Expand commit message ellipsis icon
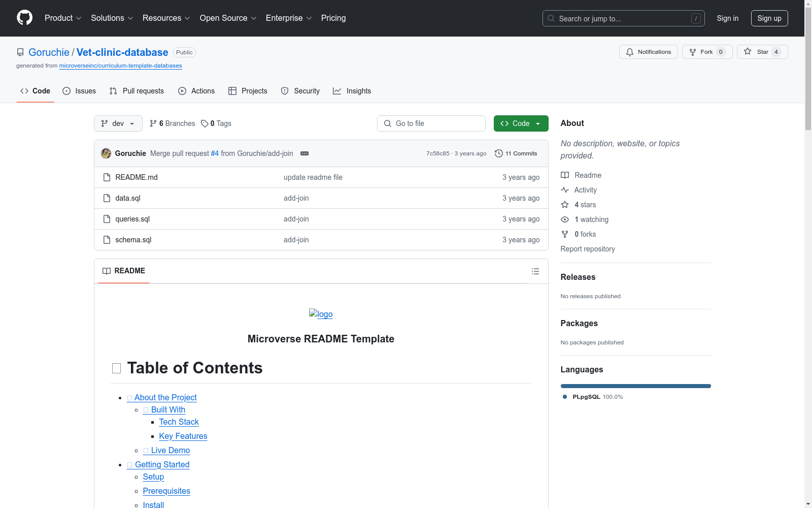 coord(304,153)
